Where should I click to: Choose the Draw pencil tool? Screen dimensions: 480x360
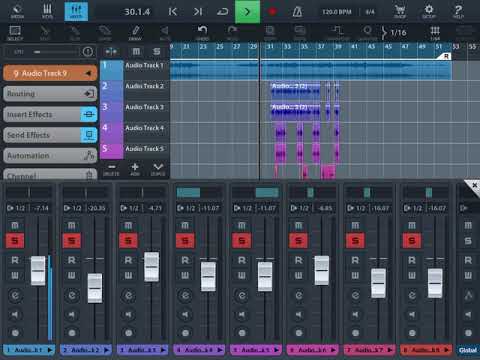(x=135, y=33)
